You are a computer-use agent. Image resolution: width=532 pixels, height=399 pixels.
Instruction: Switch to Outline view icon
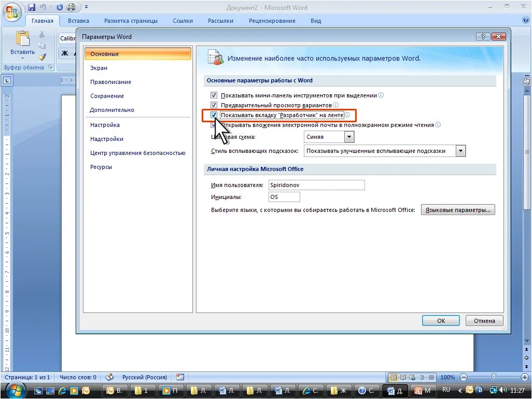click(422, 377)
